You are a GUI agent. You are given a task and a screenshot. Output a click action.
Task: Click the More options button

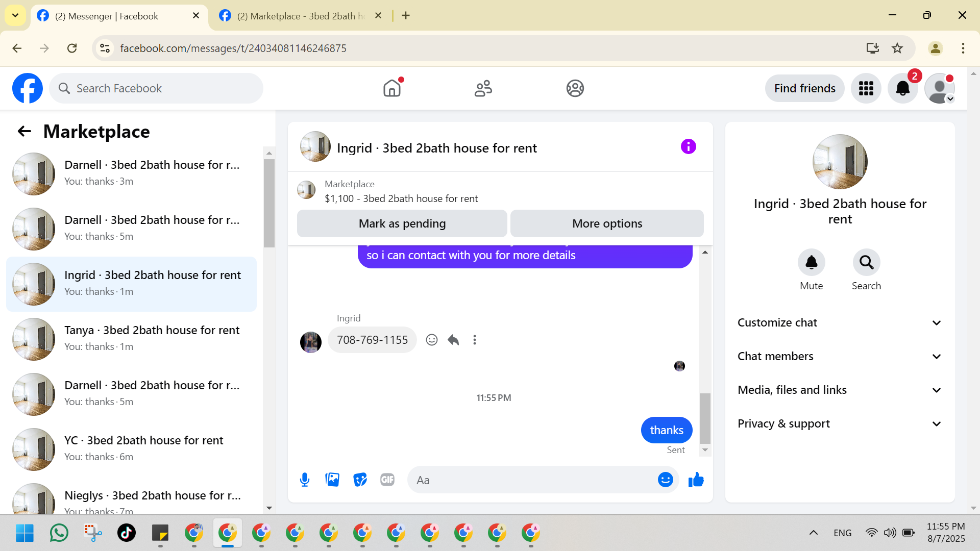607,223
